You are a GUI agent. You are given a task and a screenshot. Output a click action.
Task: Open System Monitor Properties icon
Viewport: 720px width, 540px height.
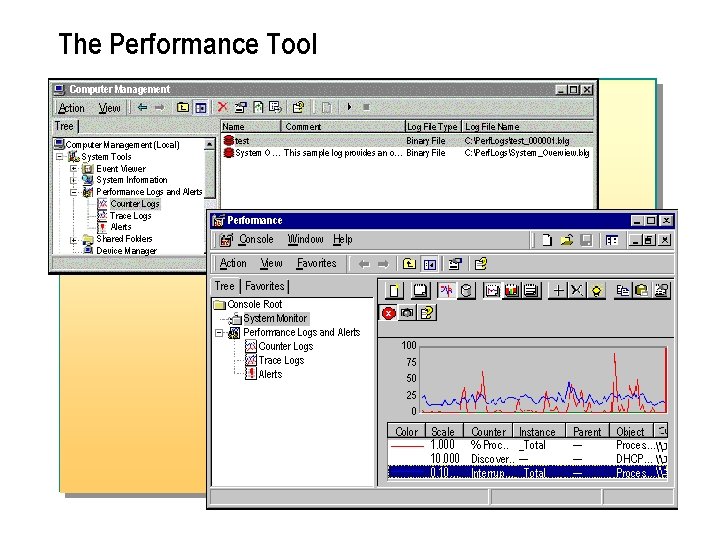click(661, 291)
